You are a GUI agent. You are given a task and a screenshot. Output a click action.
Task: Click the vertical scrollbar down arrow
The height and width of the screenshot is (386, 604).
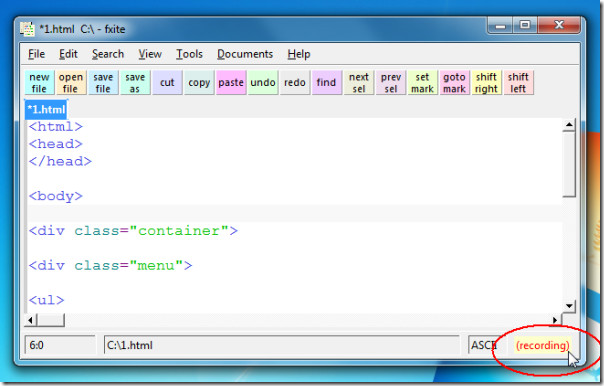click(569, 306)
